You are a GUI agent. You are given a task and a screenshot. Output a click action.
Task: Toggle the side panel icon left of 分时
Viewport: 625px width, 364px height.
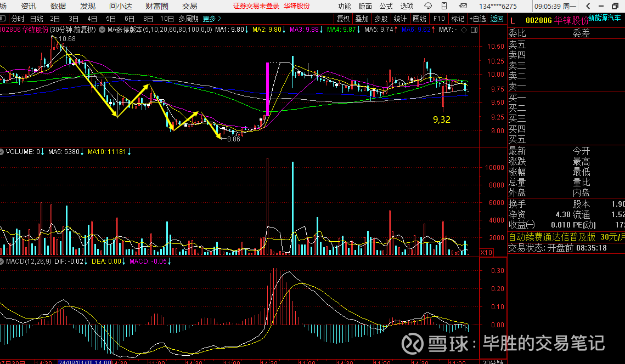click(x=4, y=19)
